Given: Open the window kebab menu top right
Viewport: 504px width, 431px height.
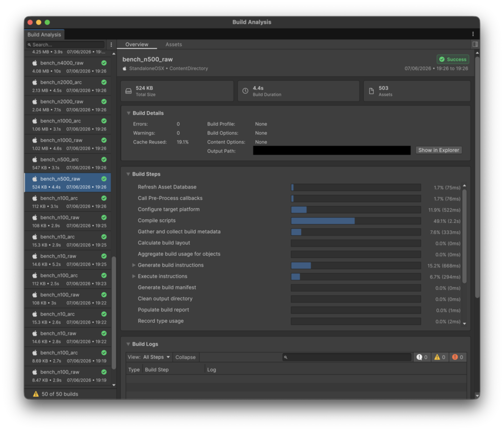Looking at the screenshot, I should (473, 34).
